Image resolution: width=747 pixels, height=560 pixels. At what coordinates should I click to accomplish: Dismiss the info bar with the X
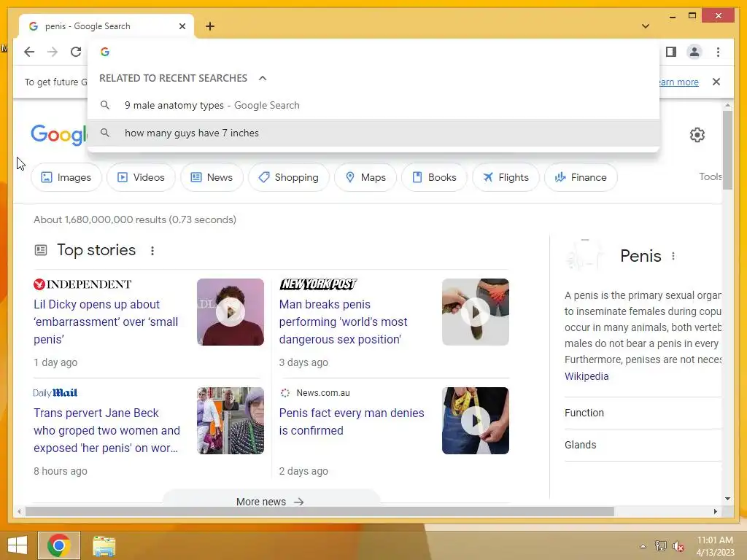coord(716,82)
